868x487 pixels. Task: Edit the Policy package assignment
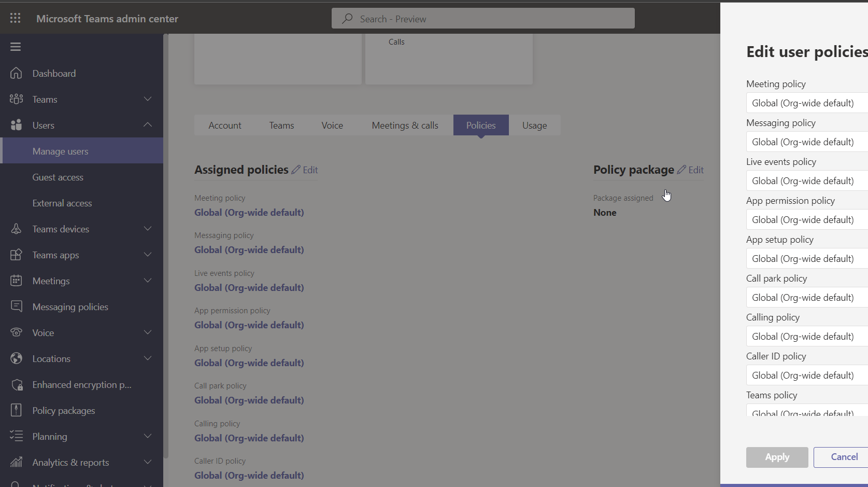tap(691, 170)
